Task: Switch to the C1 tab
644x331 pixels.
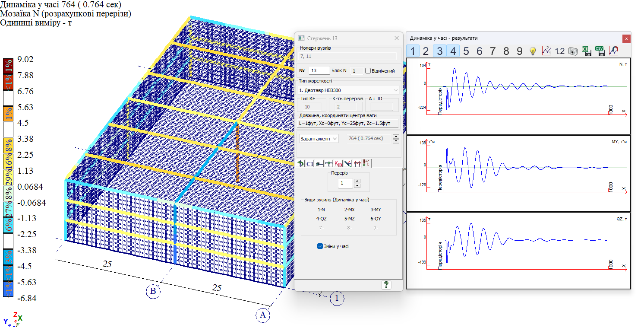Action: (x=309, y=163)
